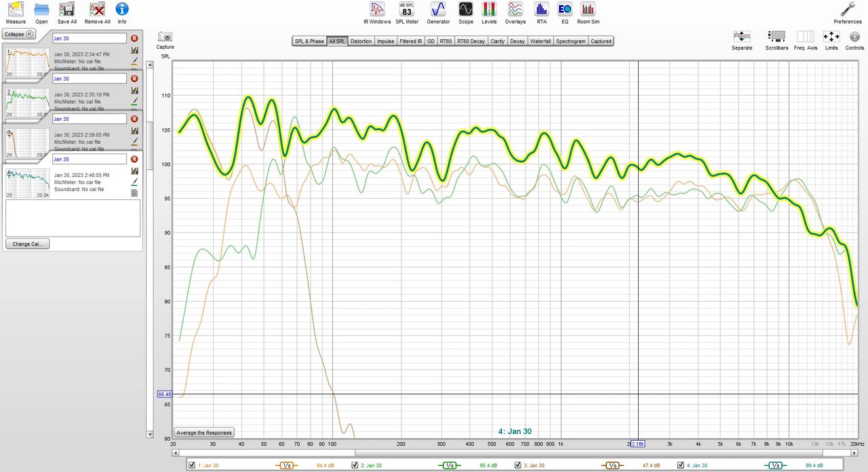Screen dimensions: 868x472
Task: Collapse the measurements panel
Action: (19, 34)
